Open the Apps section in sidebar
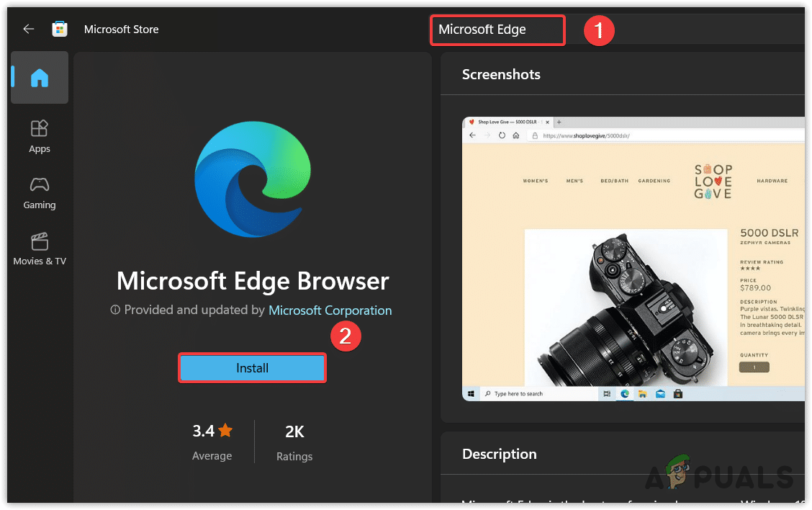Image resolution: width=812 pixels, height=510 pixels. [40, 136]
